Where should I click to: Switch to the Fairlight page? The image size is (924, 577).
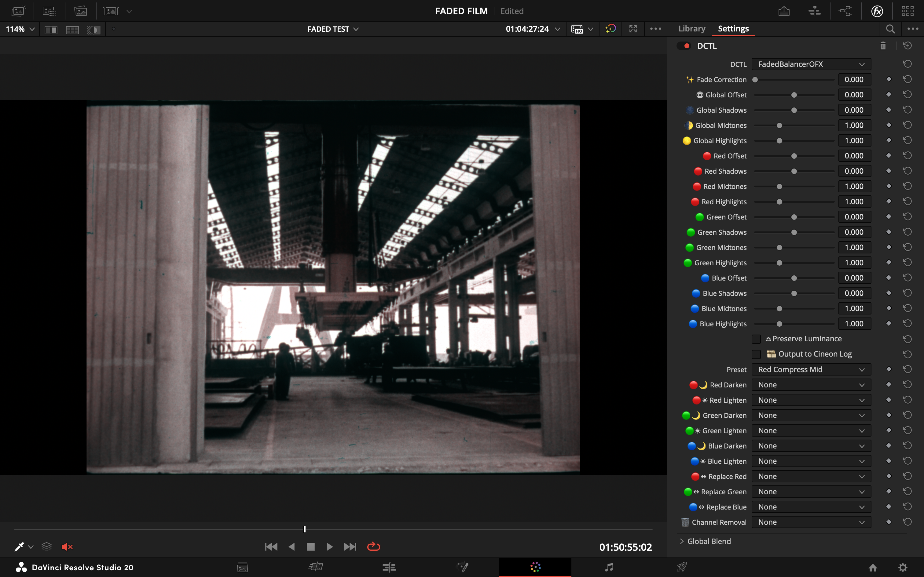(x=609, y=567)
